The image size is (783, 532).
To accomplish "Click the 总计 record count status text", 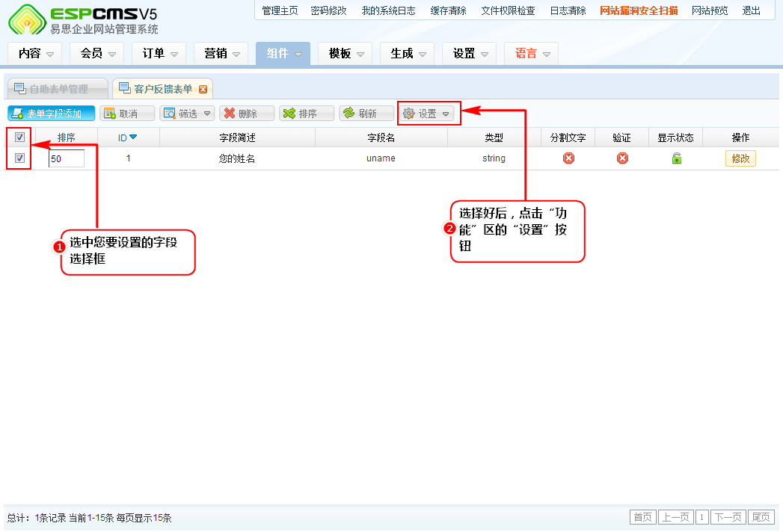I will (90, 518).
